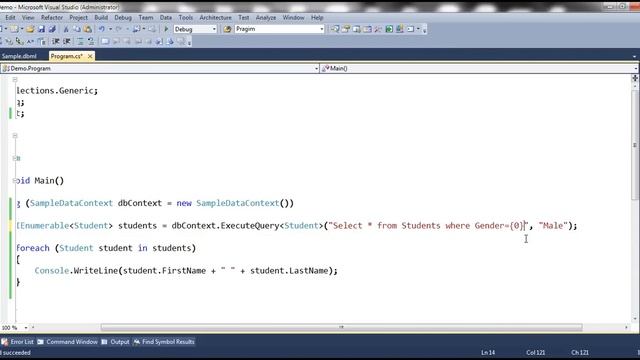
Task: Click the Redo toolbar icon
Action: (118, 29)
